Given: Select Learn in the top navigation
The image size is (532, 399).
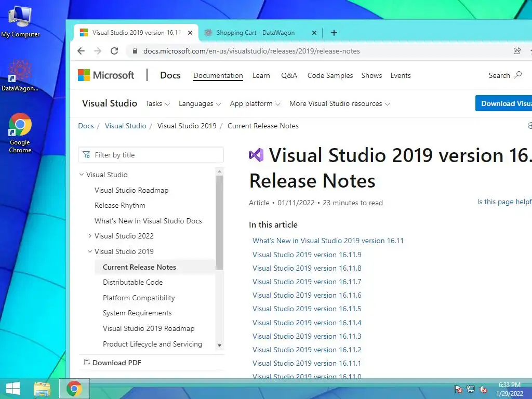Looking at the screenshot, I should (261, 75).
